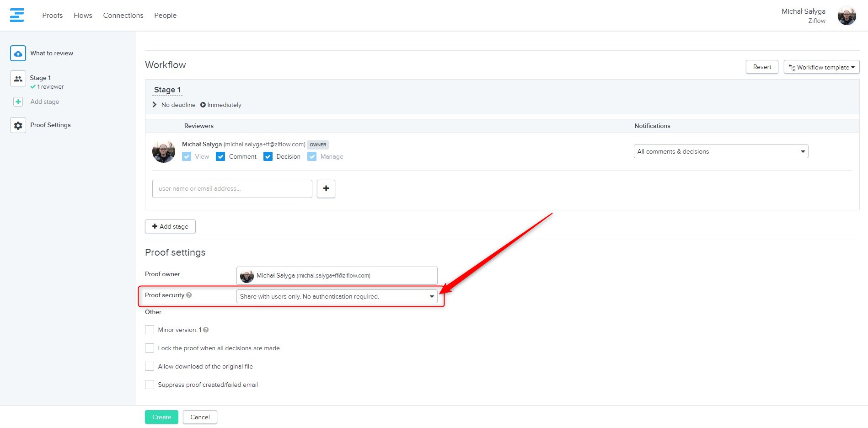Viewport: 868px width, 428px height.
Task: Click the Ziflow logo icon
Action: (17, 15)
